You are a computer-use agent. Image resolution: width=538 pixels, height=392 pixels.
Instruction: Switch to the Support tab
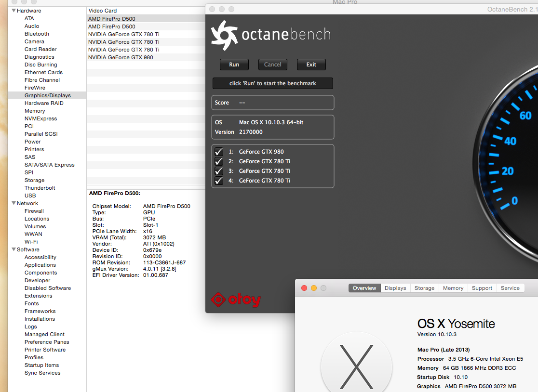tap(482, 288)
